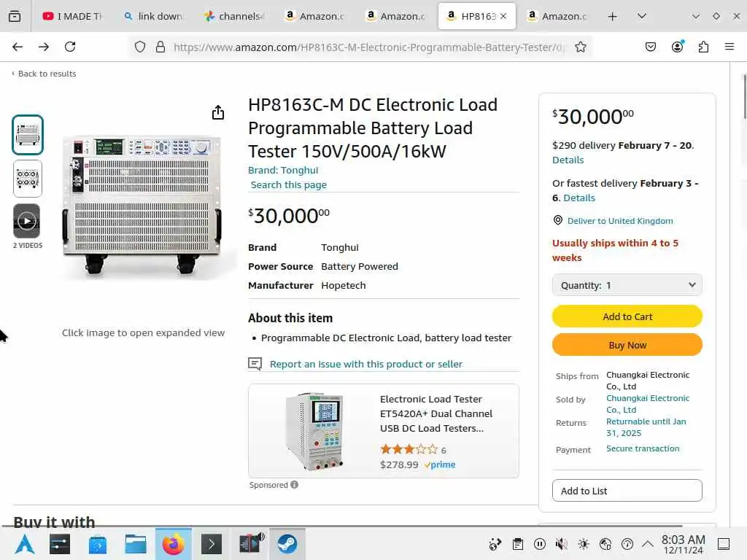The image size is (747, 560).
Task: Play the product video thumbnail
Action: [x=27, y=221]
